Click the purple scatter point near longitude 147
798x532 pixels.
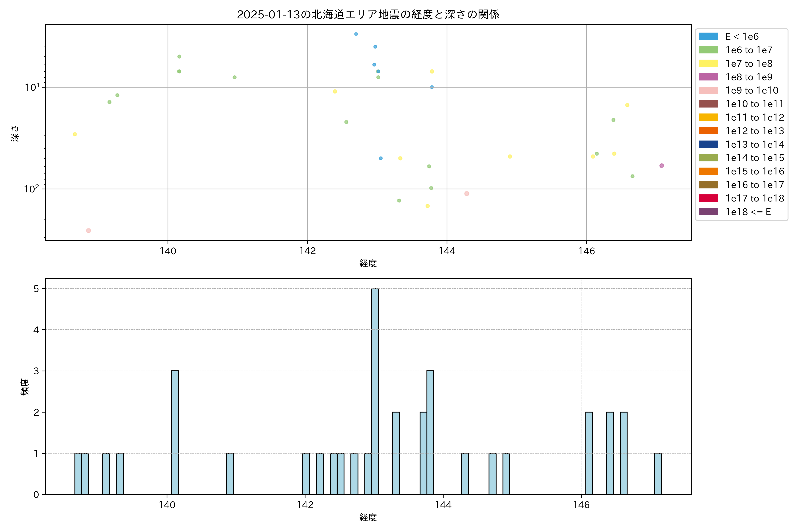(661, 166)
